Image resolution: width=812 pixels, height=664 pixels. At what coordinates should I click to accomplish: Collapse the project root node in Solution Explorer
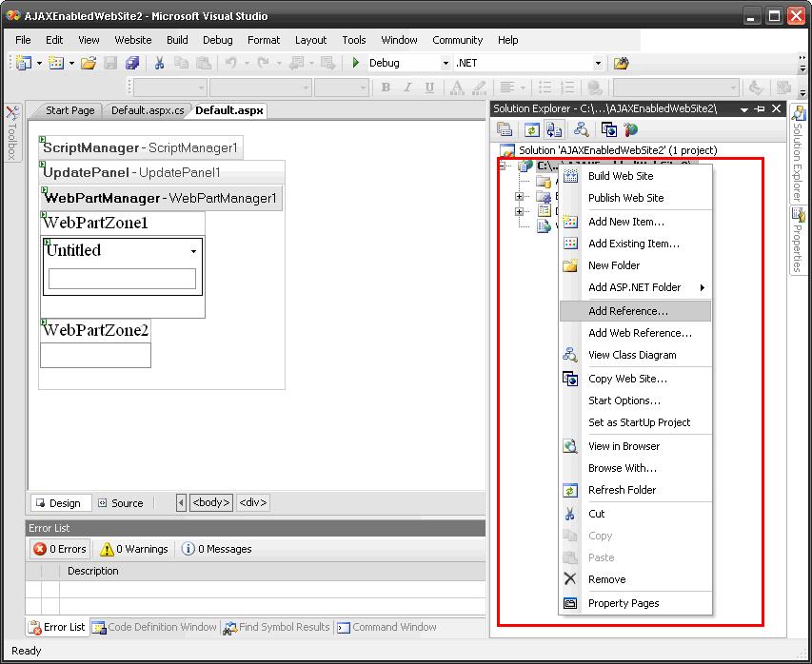(x=503, y=166)
